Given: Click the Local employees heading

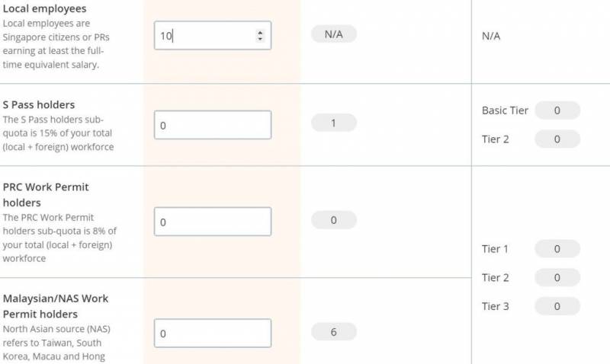Looking at the screenshot, I should tap(44, 9).
